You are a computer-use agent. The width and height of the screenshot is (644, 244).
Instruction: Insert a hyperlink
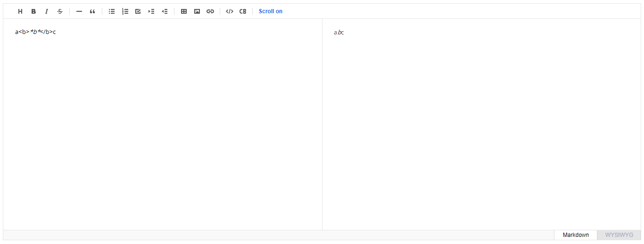(x=210, y=11)
